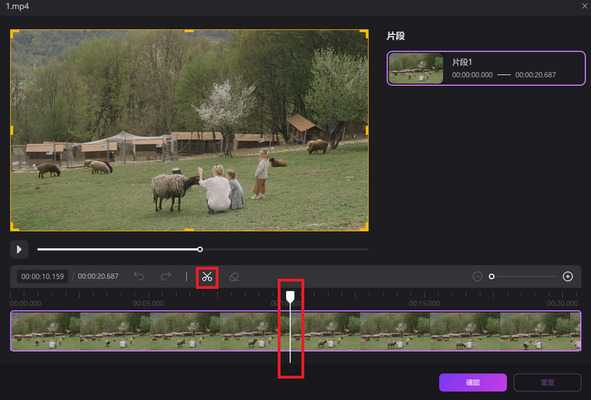Click the current time 00:00:10.159 field
The height and width of the screenshot is (400, 591).
point(43,276)
